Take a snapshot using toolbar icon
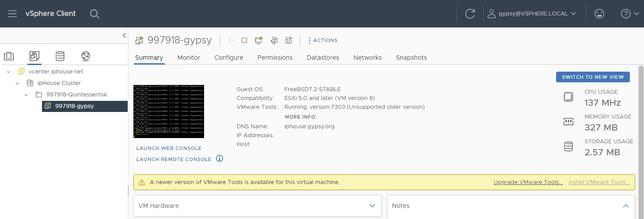This screenshot has width=644, height=219. 289,40
